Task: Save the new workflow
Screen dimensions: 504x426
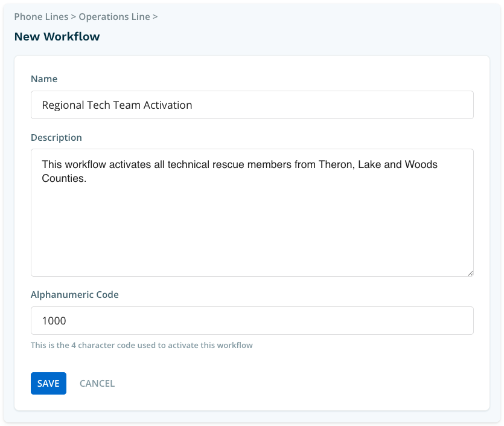Action: coord(48,383)
